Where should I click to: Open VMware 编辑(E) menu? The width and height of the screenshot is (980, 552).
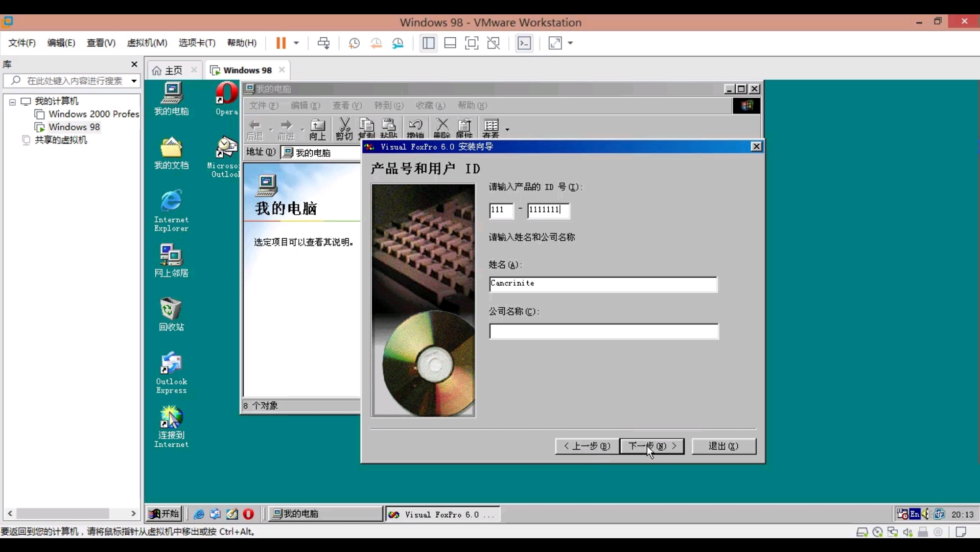pos(61,43)
